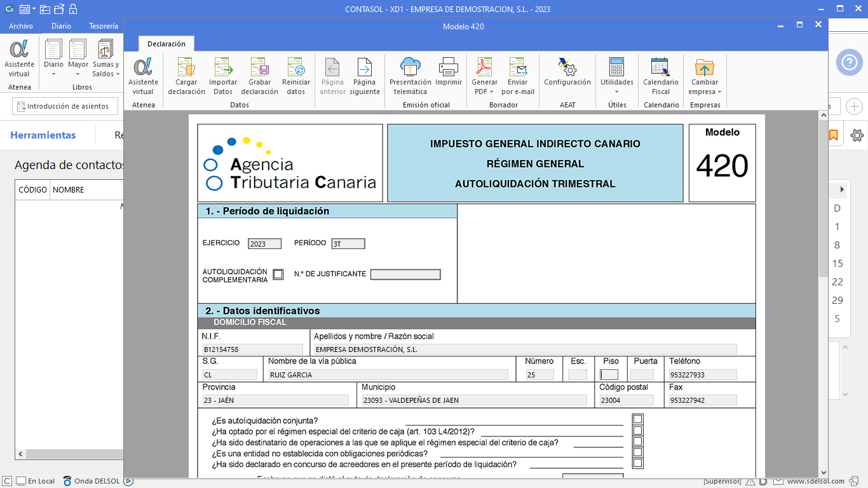Tick the Autoliquidación complementaria checkbox
This screenshot has height=488, width=868.
pos(278,274)
